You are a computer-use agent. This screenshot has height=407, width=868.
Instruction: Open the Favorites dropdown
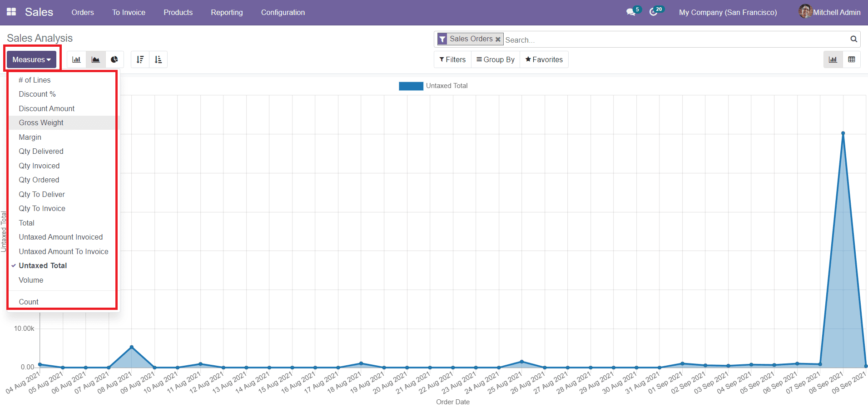(x=544, y=59)
